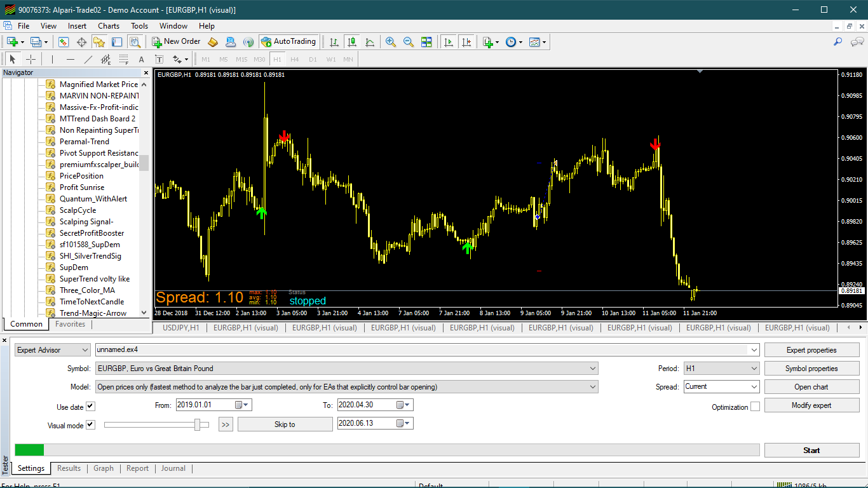Click the line chart type icon
Screen dimensions: 868x488
(370, 42)
